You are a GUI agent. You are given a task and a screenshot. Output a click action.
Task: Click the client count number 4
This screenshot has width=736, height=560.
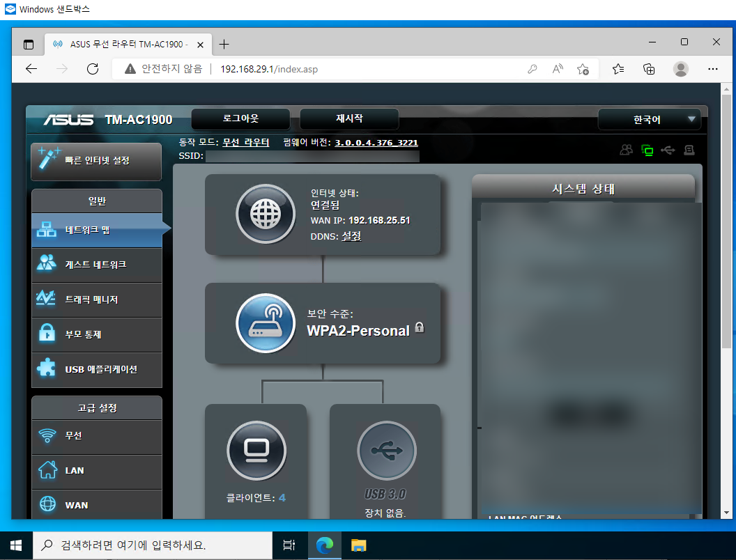click(282, 497)
